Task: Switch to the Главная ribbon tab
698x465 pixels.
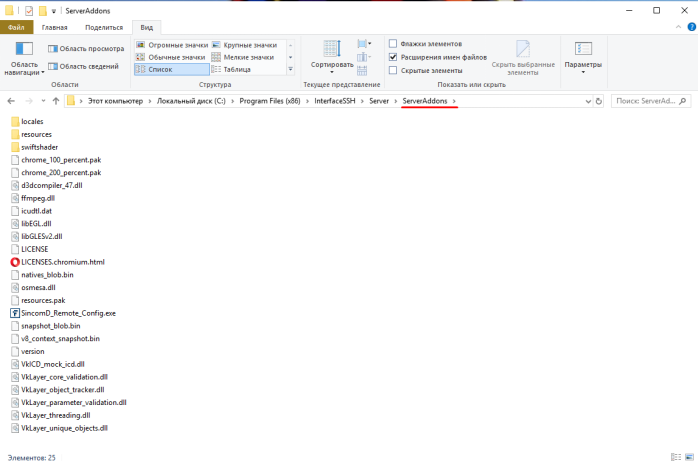Action: (x=55, y=29)
